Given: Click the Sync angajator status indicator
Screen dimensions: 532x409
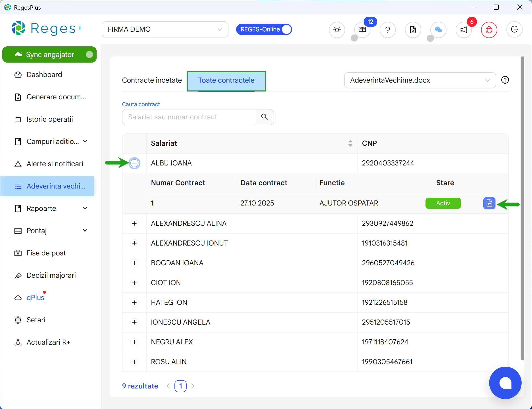Looking at the screenshot, I should click(90, 54).
